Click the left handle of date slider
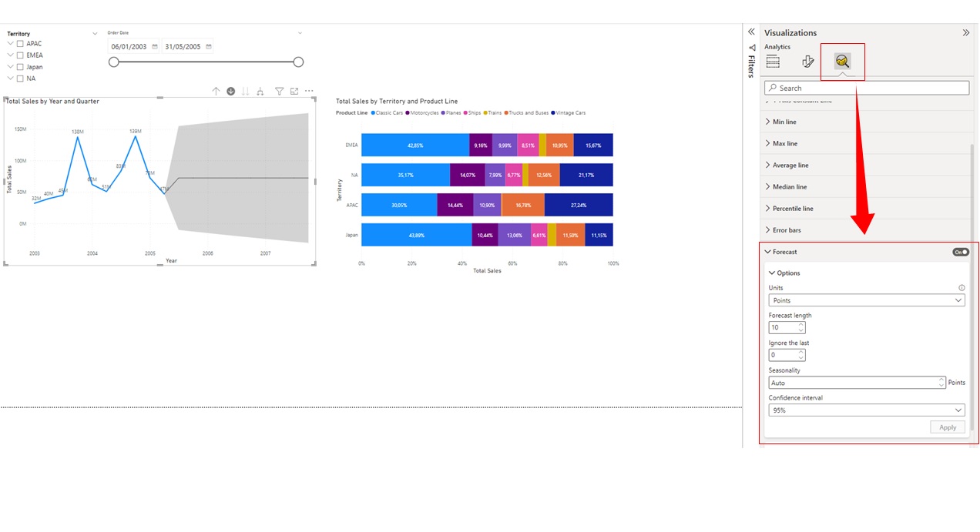Image resolution: width=980 pixels, height=532 pixels. [x=114, y=62]
